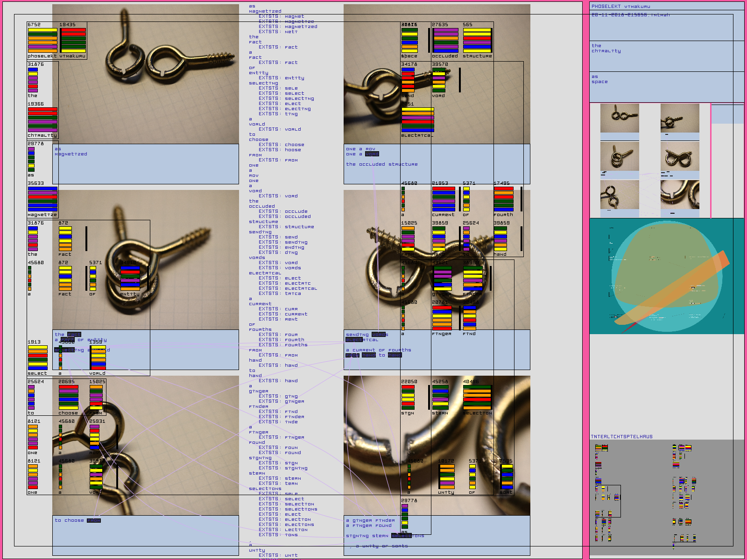Click the text "the occluded structure"
The image size is (747, 560).
[382, 164]
